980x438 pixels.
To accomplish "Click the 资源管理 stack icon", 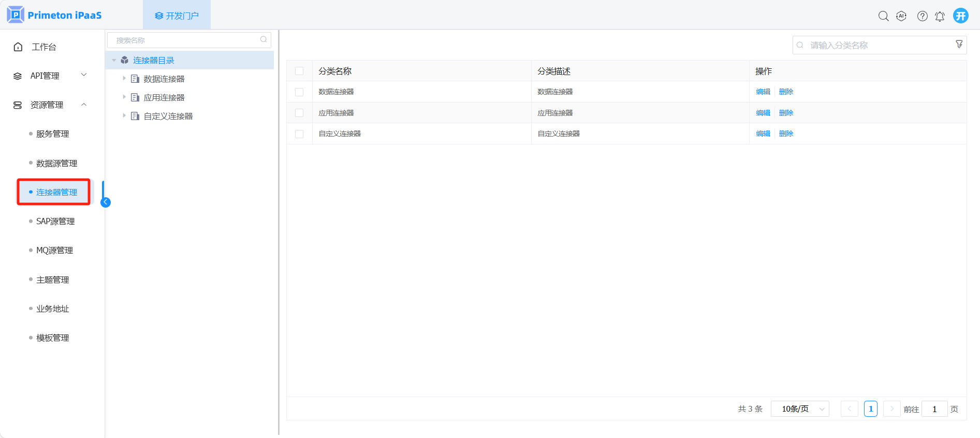I will coord(18,105).
